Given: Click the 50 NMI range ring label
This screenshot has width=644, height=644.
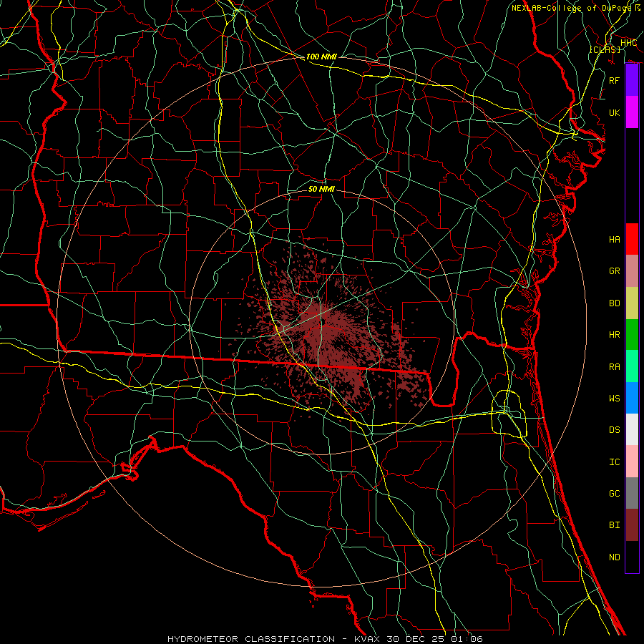Looking at the screenshot, I should tap(321, 189).
